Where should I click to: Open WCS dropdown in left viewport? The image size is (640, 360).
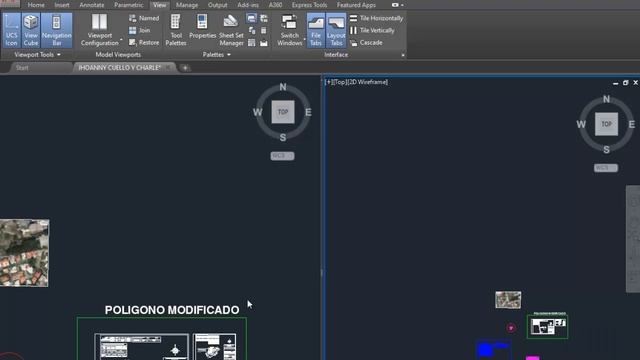pyautogui.click(x=282, y=156)
